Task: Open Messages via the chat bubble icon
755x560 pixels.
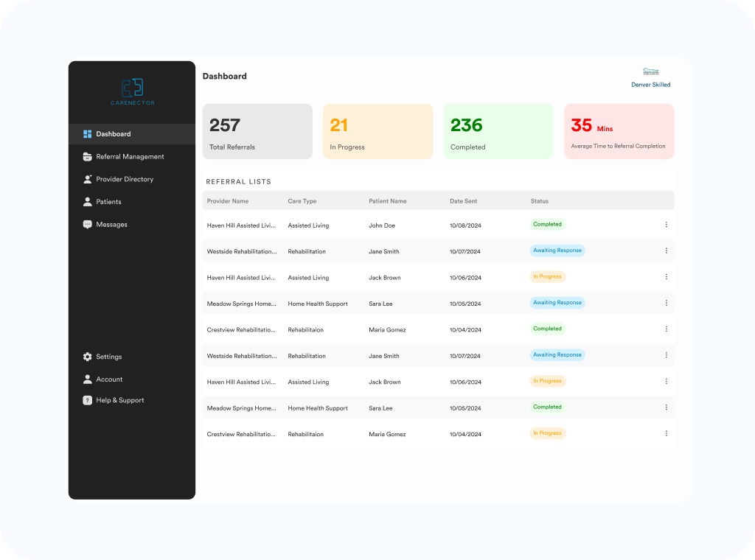Action: [87, 224]
